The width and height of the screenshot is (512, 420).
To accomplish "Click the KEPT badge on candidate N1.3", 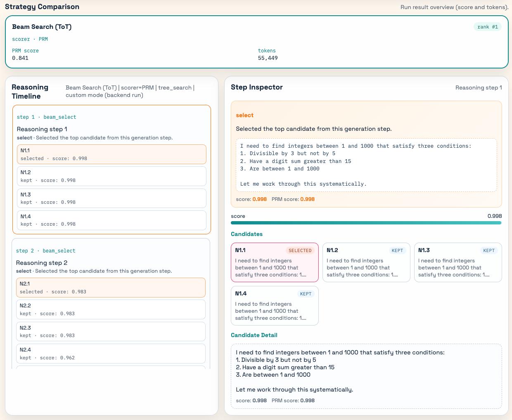I will pyautogui.click(x=489, y=250).
